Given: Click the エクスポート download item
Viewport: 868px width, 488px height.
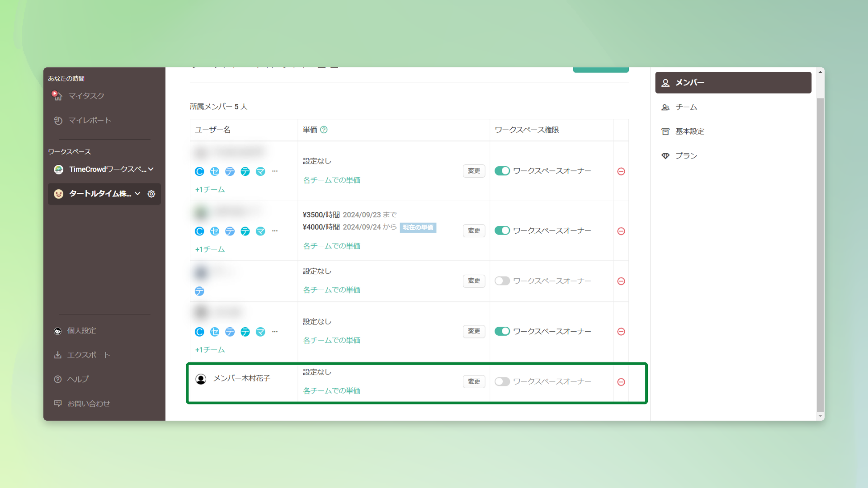Looking at the screenshot, I should tap(88, 355).
